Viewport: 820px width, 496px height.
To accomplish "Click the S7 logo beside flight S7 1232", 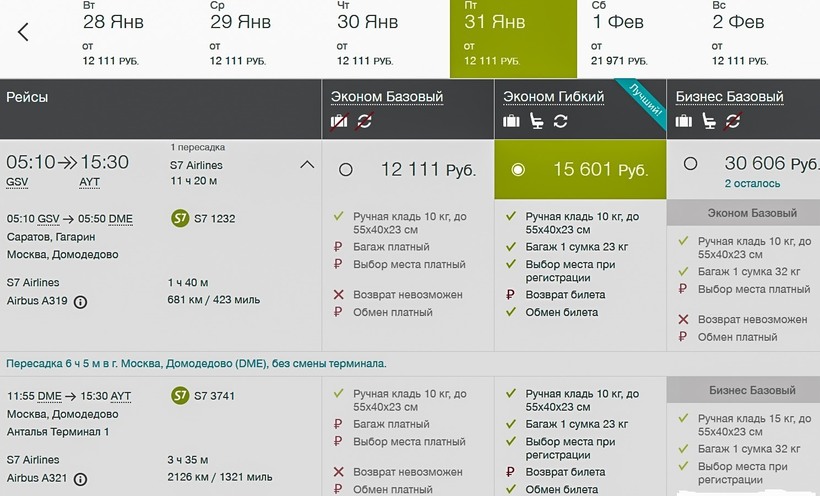I will (180, 218).
